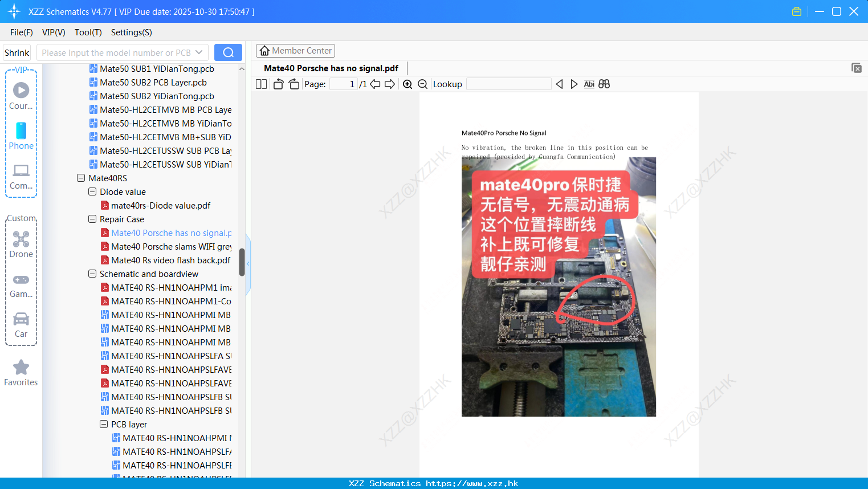Zoom in on the PDF

click(407, 84)
